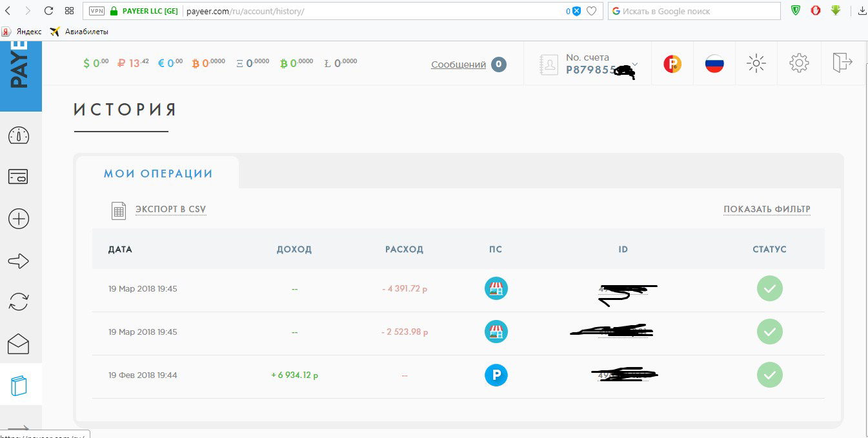Click the plus add funds sidebar icon

pyautogui.click(x=18, y=219)
